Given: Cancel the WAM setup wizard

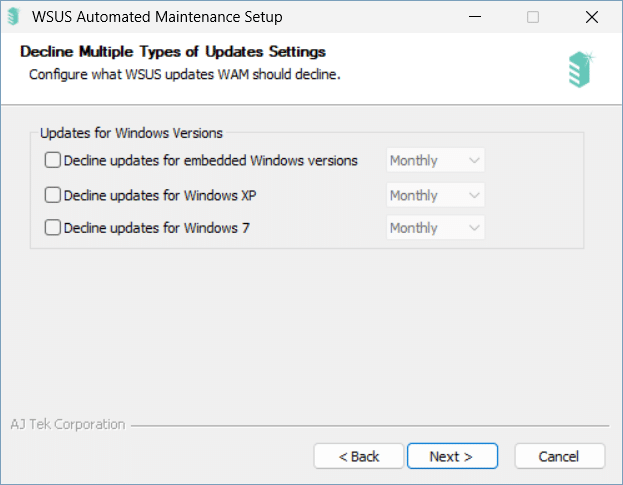Looking at the screenshot, I should 559,456.
